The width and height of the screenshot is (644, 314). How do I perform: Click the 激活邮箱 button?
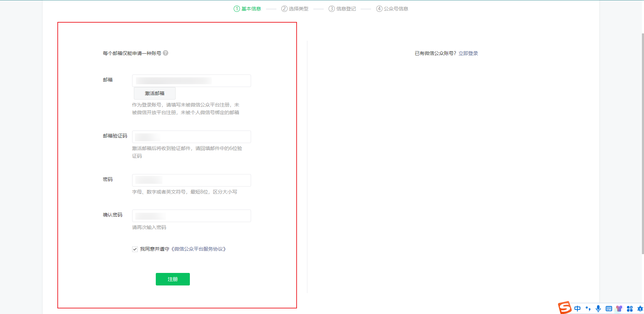pos(155,93)
